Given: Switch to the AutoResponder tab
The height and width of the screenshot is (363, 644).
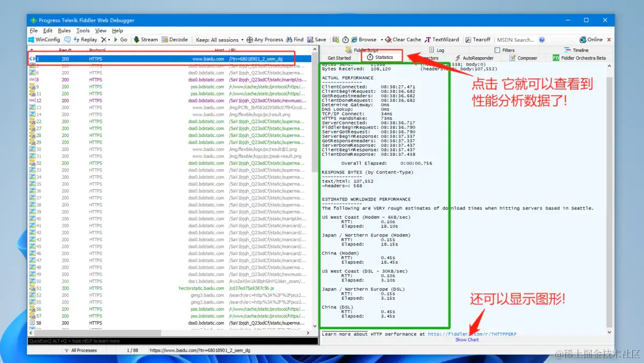Looking at the screenshot, I should tap(474, 58).
